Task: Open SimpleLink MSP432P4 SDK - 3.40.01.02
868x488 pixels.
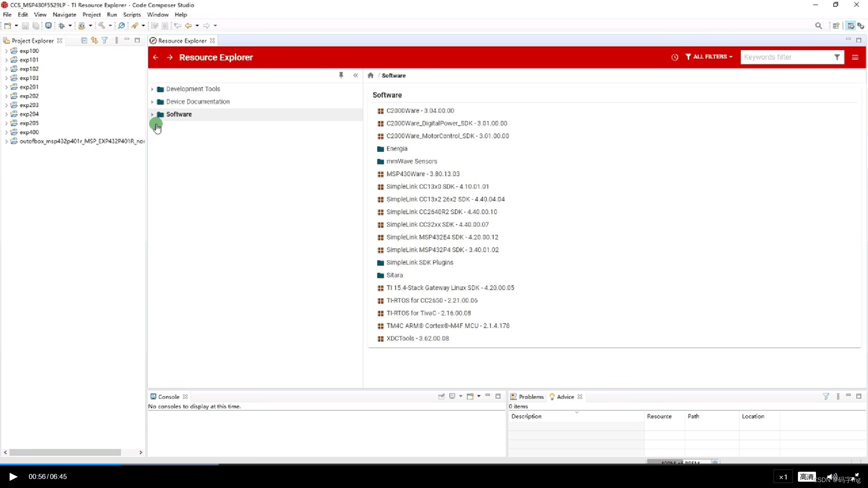Action: [442, 250]
